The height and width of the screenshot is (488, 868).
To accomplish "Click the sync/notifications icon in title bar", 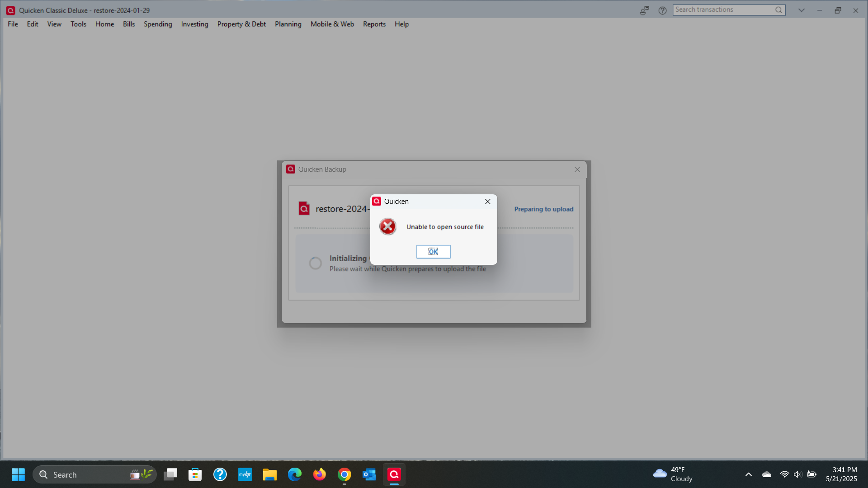I will 644,10.
